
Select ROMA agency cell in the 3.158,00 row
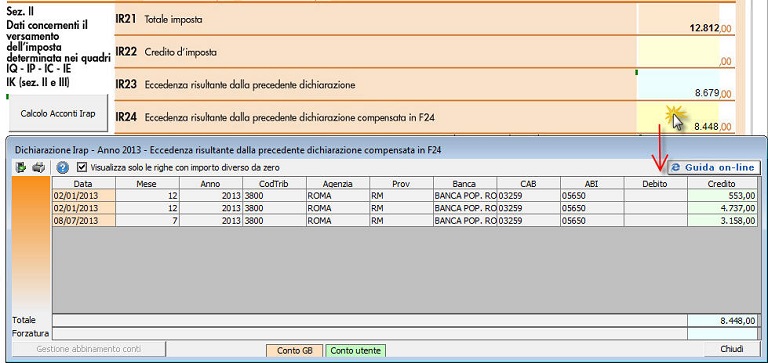pos(338,221)
